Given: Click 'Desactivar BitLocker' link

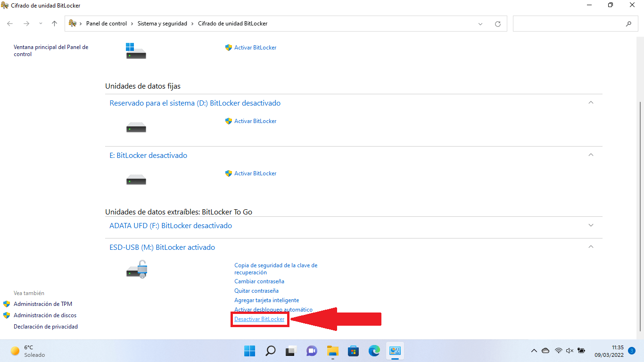Looking at the screenshot, I should [259, 319].
